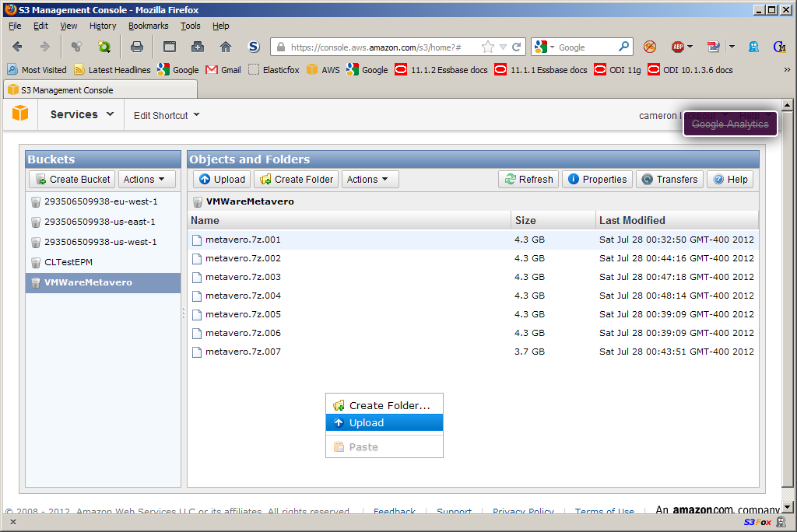
Task: Select the VMWareMetavero bucket
Action: point(104,282)
